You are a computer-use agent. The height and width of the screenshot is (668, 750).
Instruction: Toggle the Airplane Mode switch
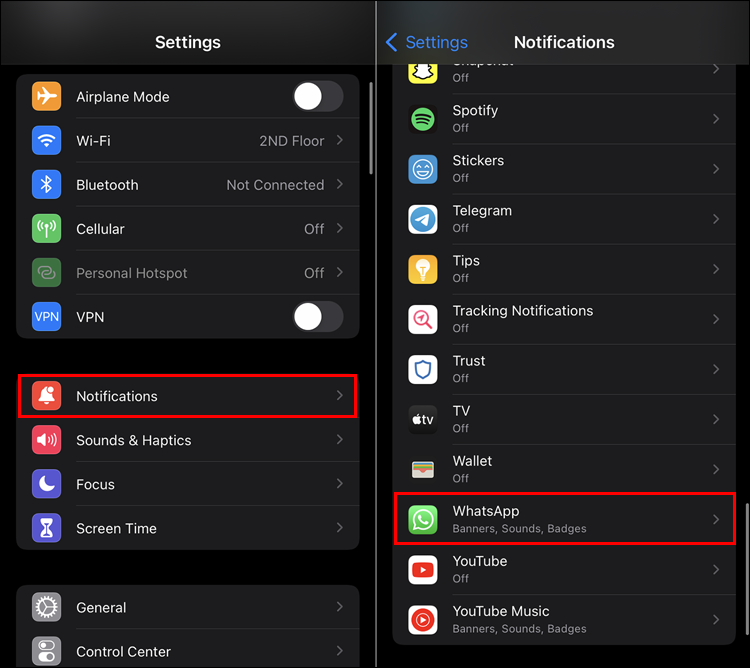point(318,96)
